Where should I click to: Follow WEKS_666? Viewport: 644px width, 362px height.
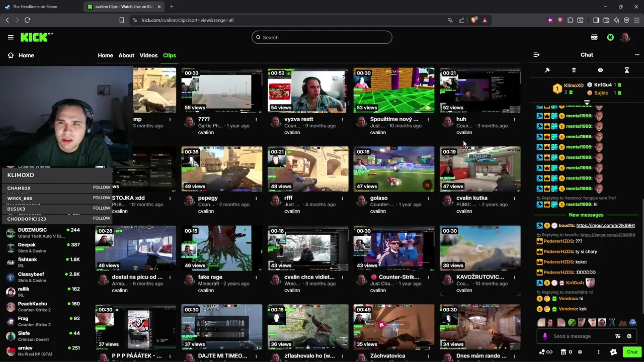(x=101, y=198)
